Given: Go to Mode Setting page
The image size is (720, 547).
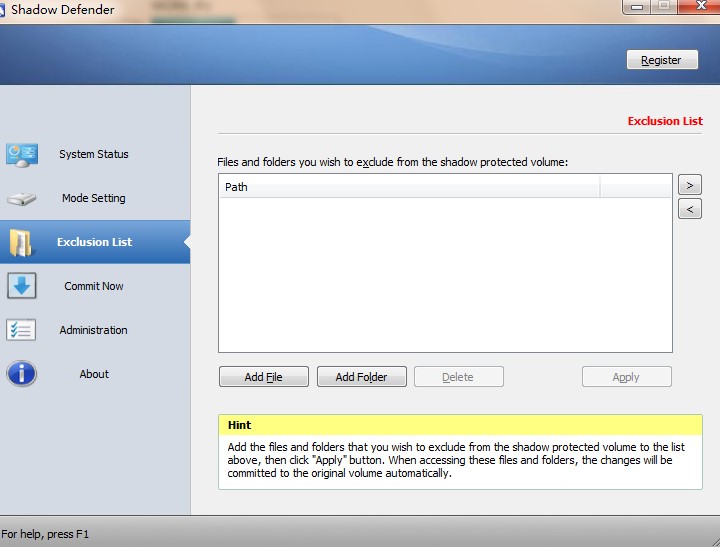Looking at the screenshot, I should (x=94, y=198).
